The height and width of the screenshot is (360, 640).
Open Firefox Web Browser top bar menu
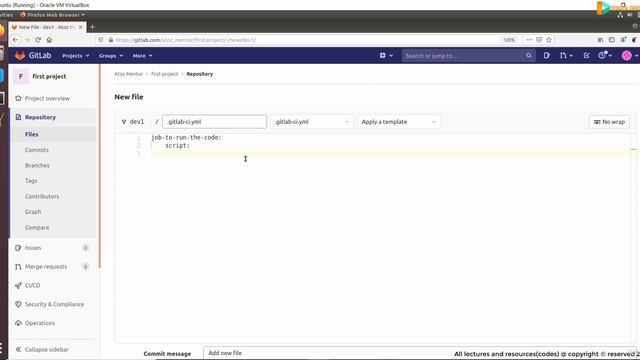pos(52,15)
